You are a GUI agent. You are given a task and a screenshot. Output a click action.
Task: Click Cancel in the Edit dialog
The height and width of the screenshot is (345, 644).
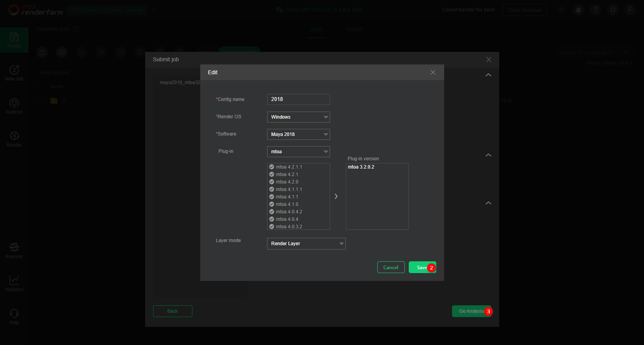(391, 267)
